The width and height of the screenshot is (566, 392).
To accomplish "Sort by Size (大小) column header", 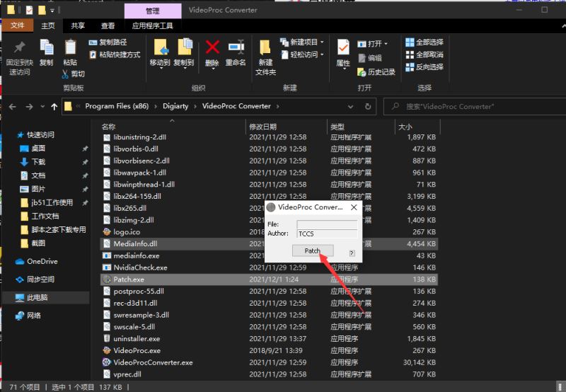I will [405, 127].
